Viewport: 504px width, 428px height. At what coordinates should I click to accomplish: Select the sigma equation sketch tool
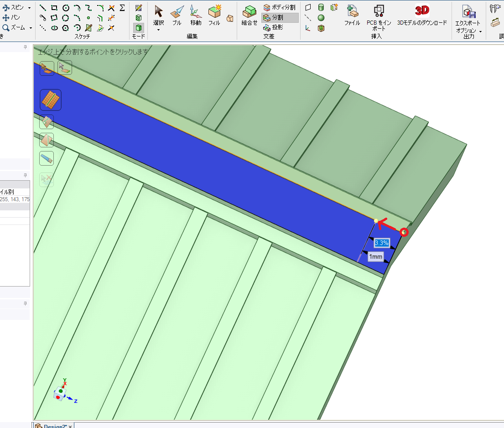pos(122,8)
